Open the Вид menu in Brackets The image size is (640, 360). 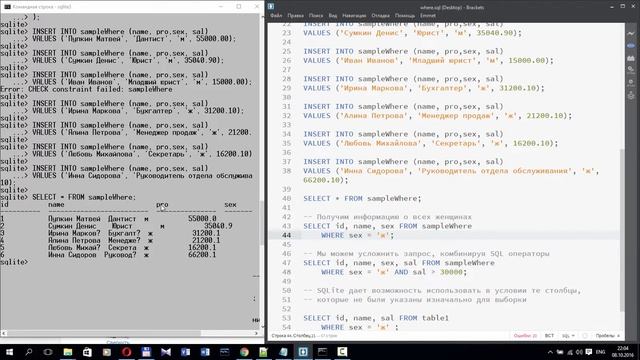tap(333, 16)
